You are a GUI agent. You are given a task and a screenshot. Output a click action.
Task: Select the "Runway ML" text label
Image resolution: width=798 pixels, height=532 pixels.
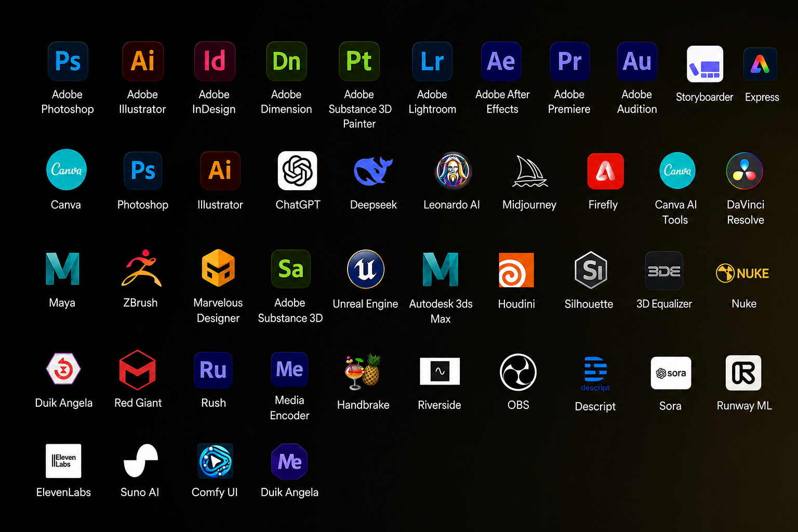744,406
